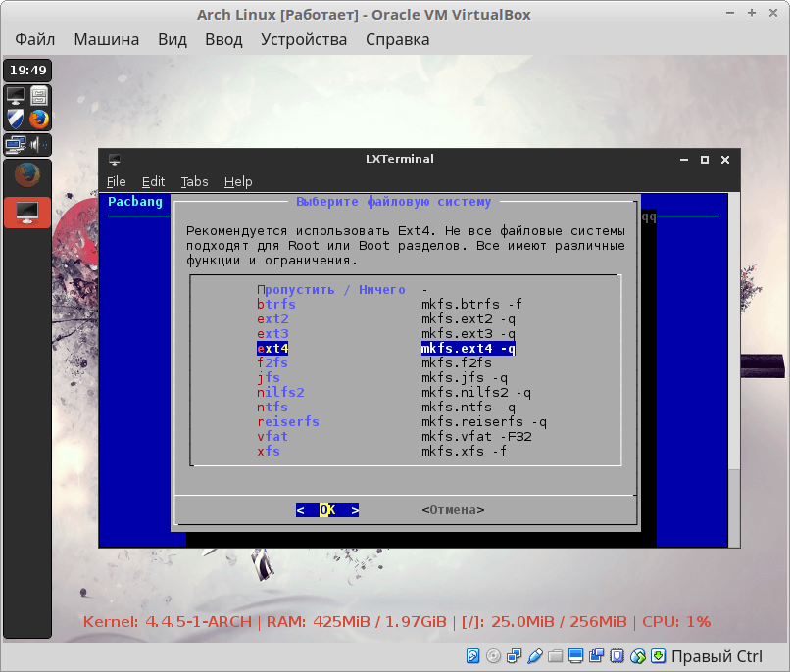The image size is (790, 672).
Task: Click the VirtualBox display status icon
Action: [575, 655]
